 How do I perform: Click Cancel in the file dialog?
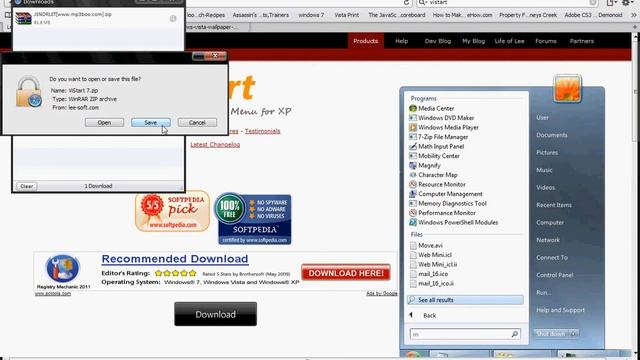[197, 122]
